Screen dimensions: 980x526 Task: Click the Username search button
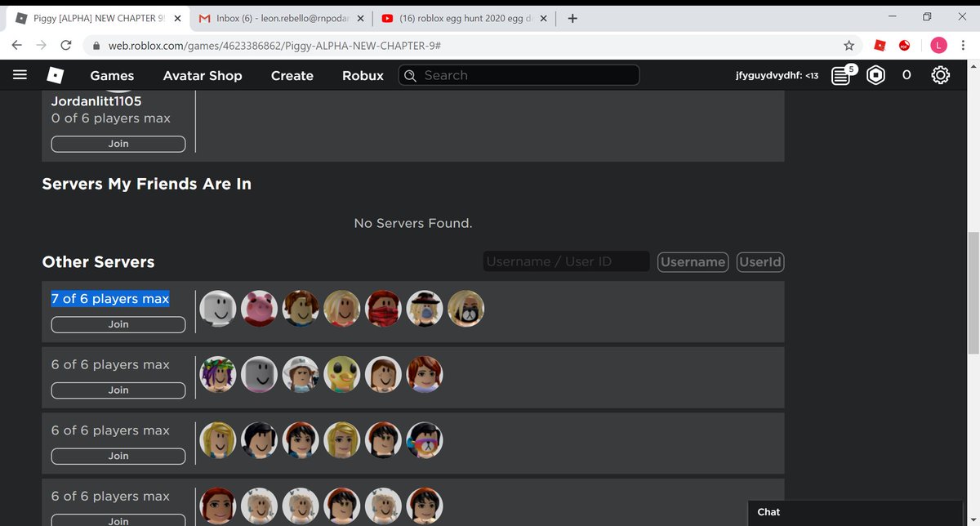point(693,261)
